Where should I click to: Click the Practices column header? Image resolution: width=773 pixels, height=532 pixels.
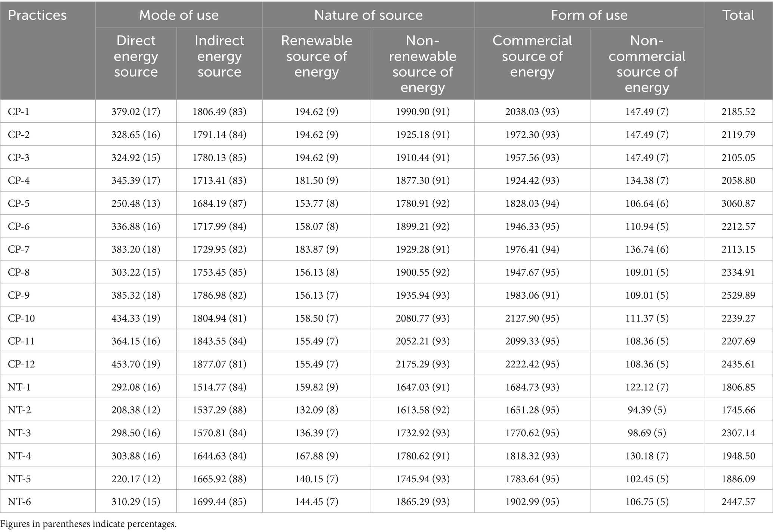click(x=37, y=15)
